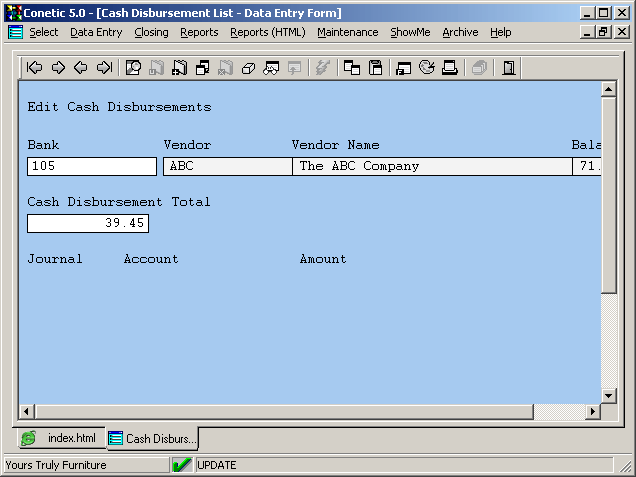Click the binoculars search icon

coord(272,68)
